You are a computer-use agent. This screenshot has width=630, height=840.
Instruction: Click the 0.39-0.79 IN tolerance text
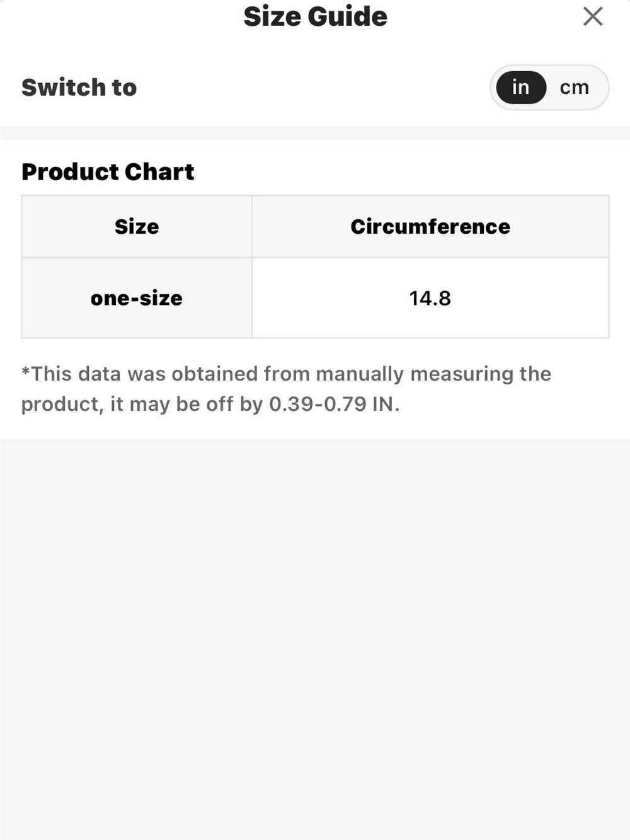pos(335,404)
